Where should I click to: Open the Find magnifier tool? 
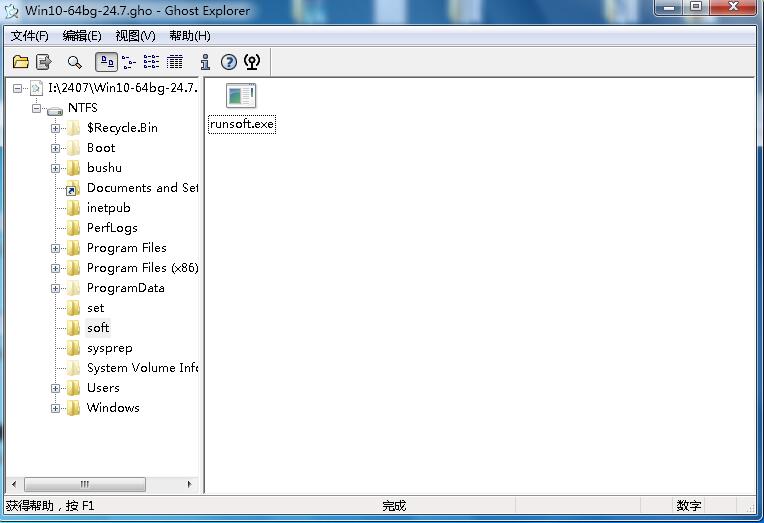pyautogui.click(x=75, y=62)
